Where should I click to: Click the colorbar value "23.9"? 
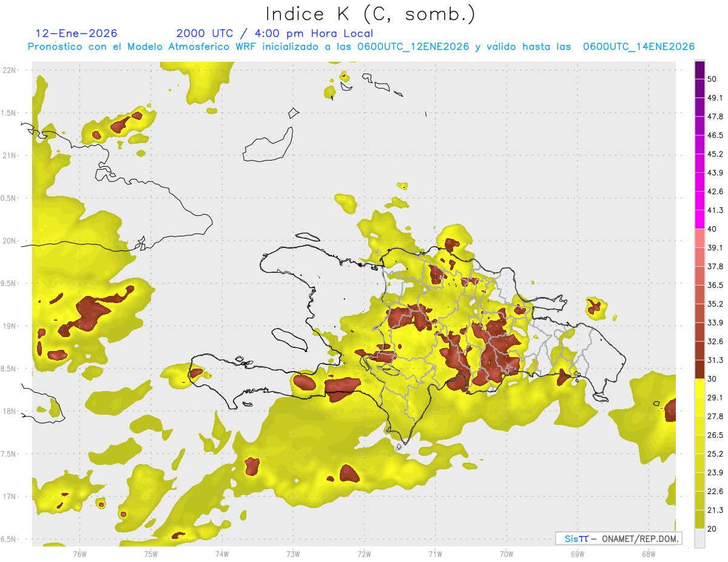(715, 473)
